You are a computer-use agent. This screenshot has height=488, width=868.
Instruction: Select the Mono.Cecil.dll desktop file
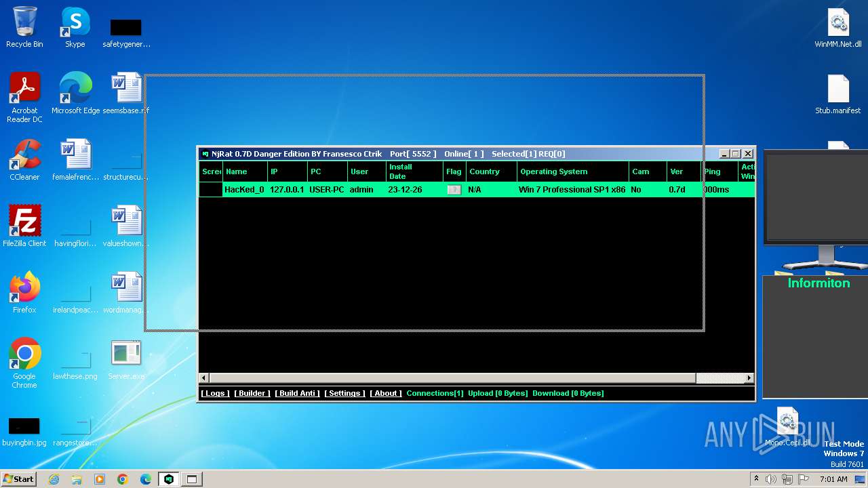(x=787, y=426)
